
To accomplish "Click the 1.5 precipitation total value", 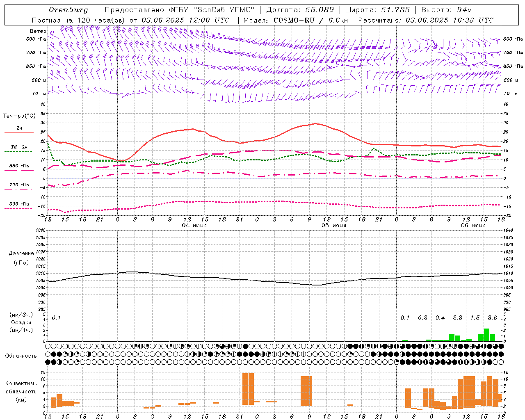I will [x=475, y=317].
